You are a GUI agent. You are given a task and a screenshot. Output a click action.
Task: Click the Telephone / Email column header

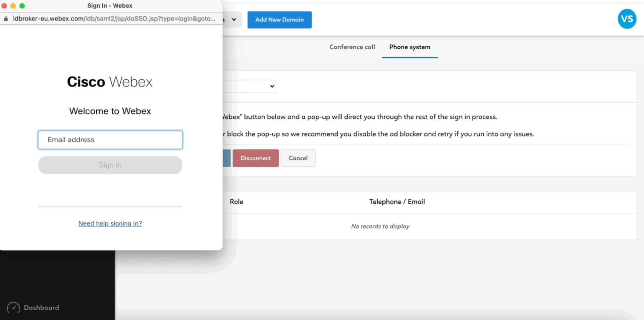[x=397, y=202]
